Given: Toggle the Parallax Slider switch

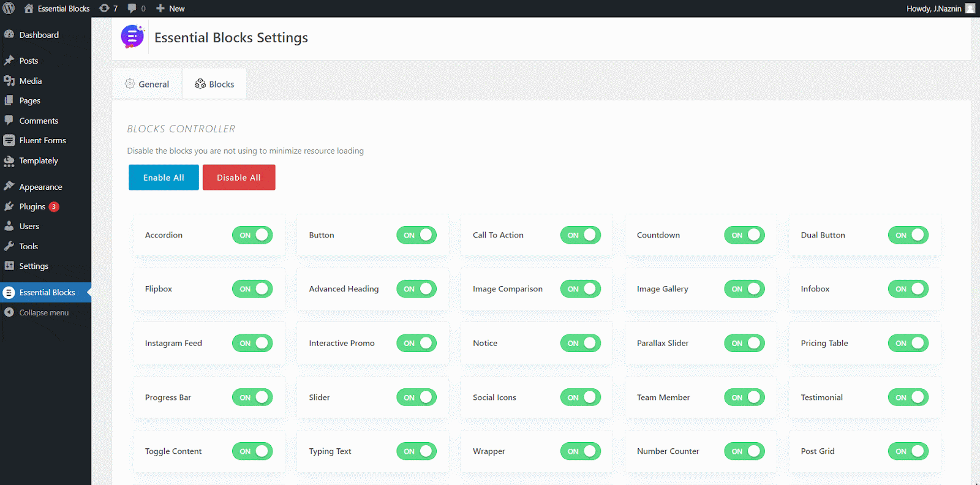Looking at the screenshot, I should 744,344.
